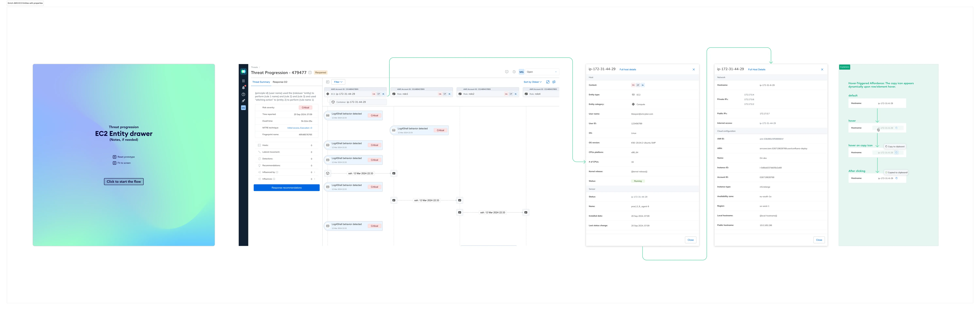Click the Explainers label tag
Image resolution: width=980 pixels, height=310 pixels.
point(845,67)
